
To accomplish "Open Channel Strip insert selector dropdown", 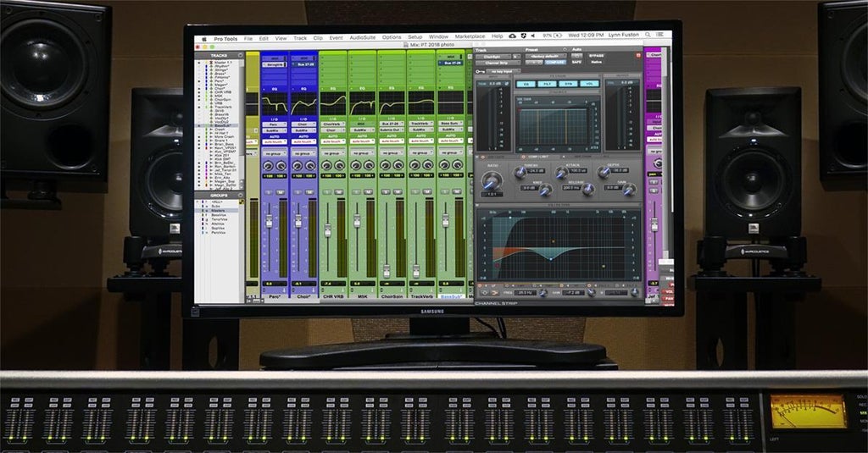I will (498, 63).
